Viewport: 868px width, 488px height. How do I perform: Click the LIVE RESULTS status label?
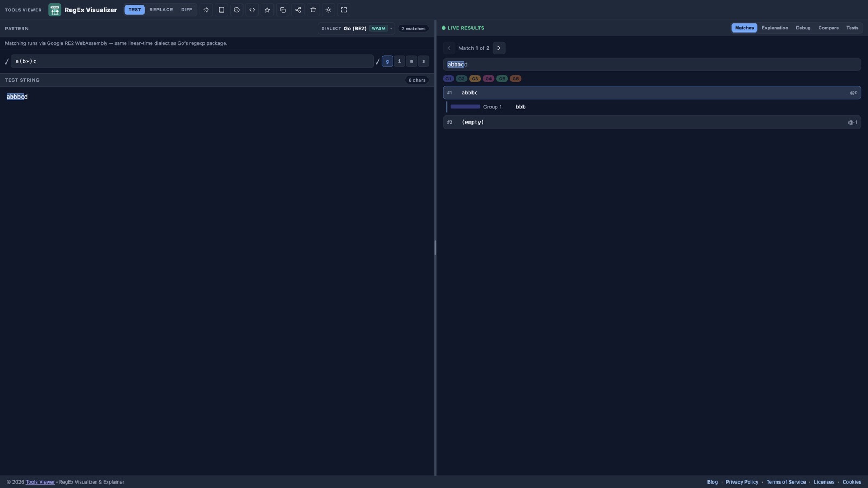point(465,28)
